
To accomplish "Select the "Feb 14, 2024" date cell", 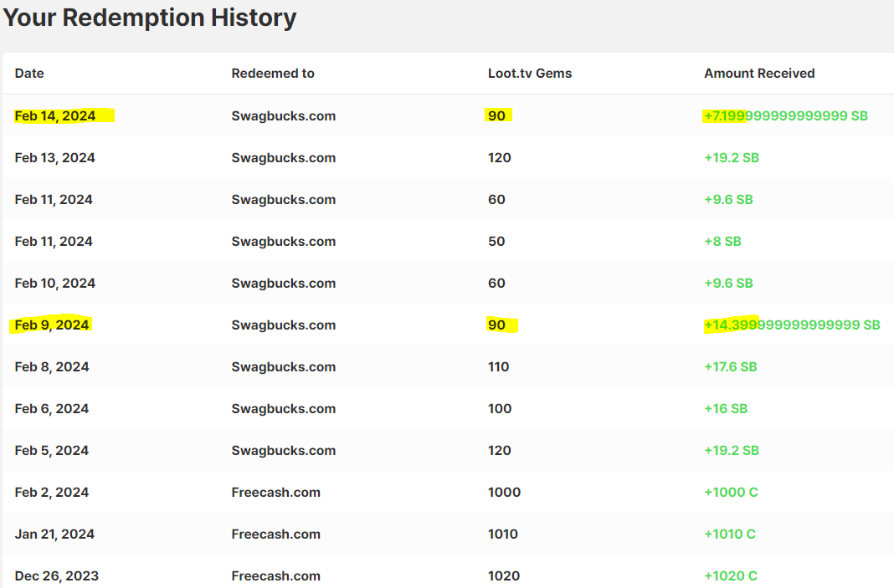I will [54, 116].
